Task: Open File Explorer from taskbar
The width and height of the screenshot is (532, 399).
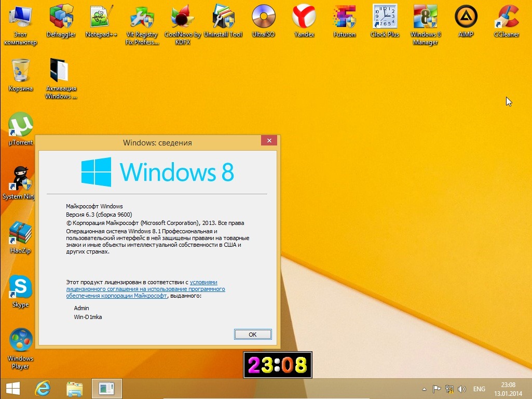Action: click(x=74, y=389)
